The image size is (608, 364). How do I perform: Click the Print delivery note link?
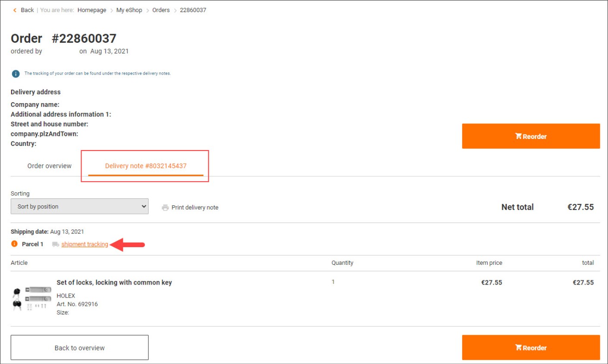point(194,207)
